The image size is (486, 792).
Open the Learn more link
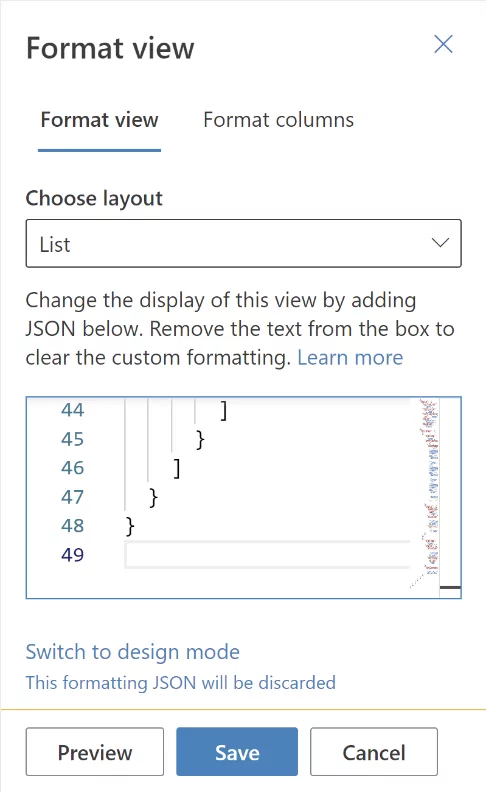(350, 358)
